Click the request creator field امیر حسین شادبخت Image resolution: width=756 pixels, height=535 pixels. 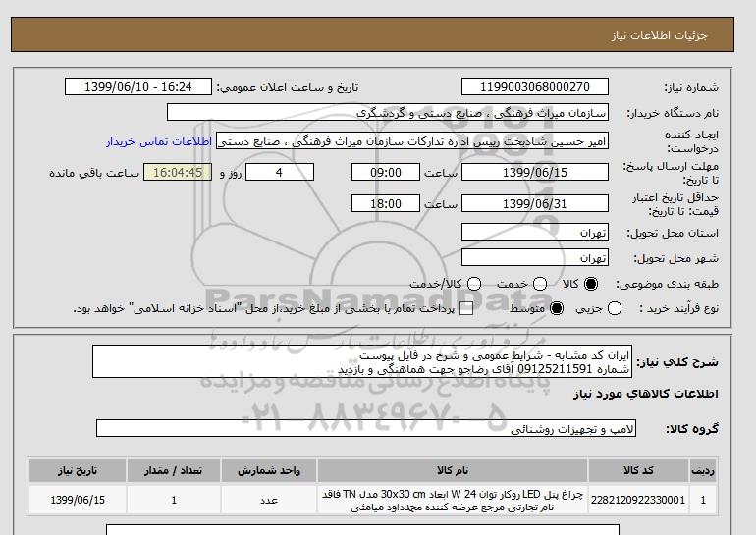[412, 140]
